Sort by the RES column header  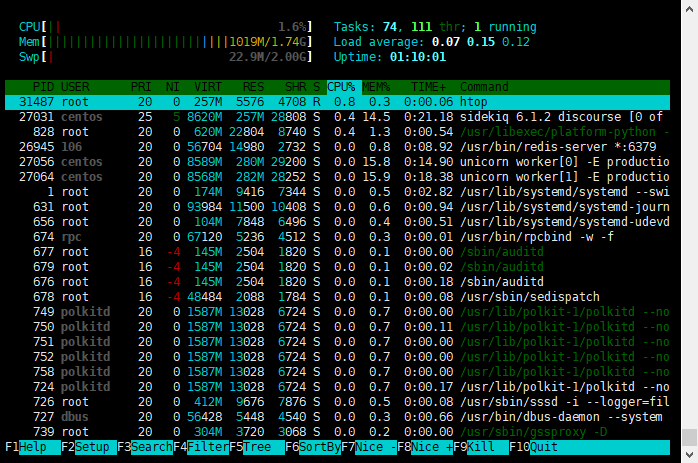pyautogui.click(x=253, y=87)
